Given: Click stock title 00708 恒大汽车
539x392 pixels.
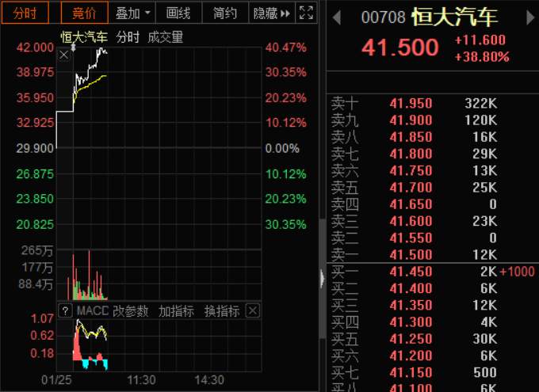Looking at the screenshot, I should [x=430, y=17].
